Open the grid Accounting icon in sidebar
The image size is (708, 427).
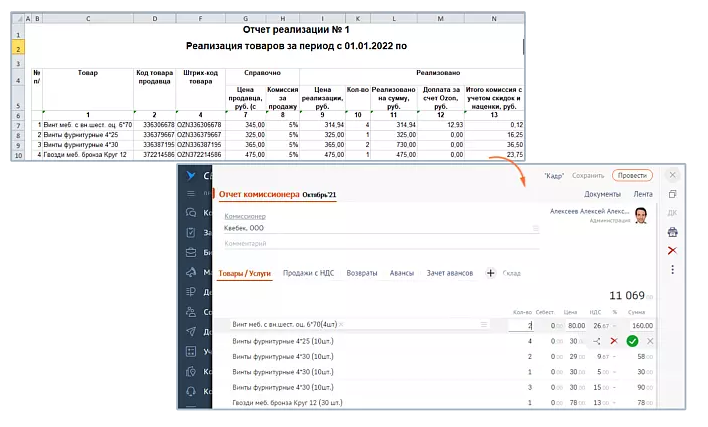point(191,352)
